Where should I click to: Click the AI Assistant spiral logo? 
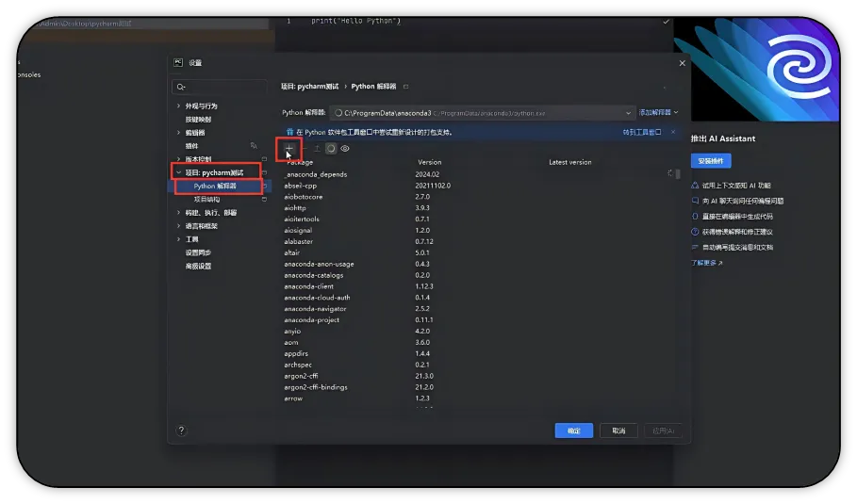799,67
